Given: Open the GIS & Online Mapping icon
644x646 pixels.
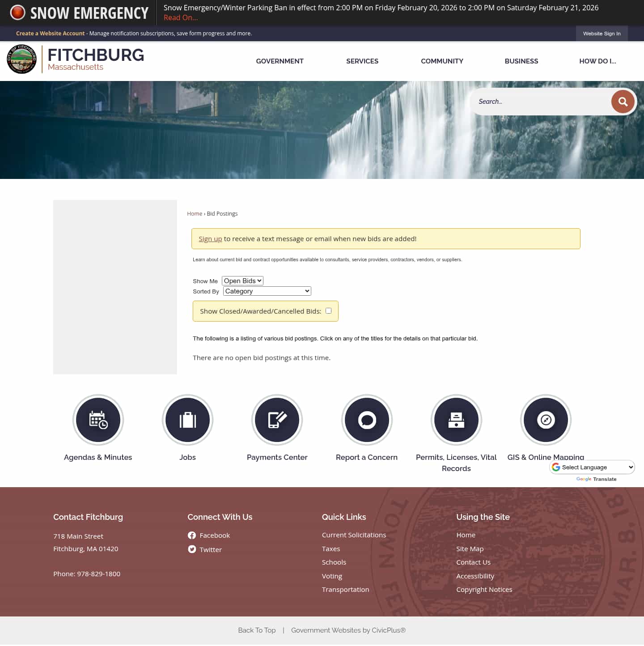Looking at the screenshot, I should [546, 420].
